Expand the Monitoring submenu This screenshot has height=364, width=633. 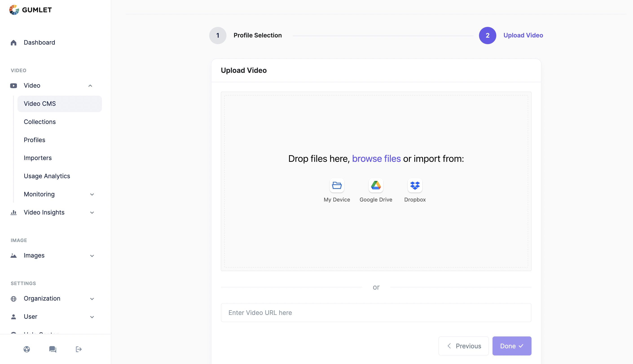(x=92, y=195)
